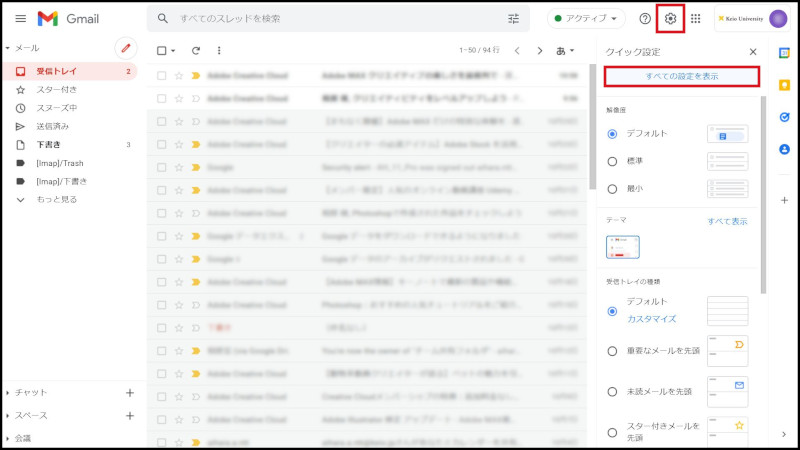Click the カスタマイズ link
The image size is (800, 450).
(651, 319)
